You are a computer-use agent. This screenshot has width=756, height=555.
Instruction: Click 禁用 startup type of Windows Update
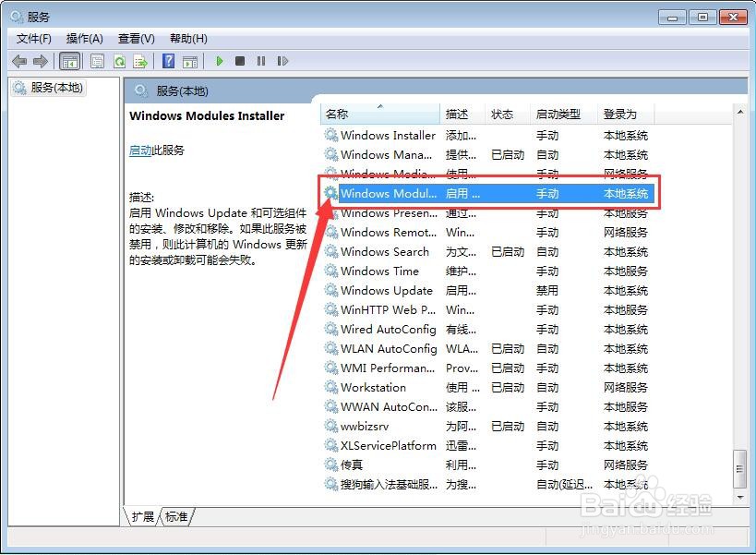547,290
